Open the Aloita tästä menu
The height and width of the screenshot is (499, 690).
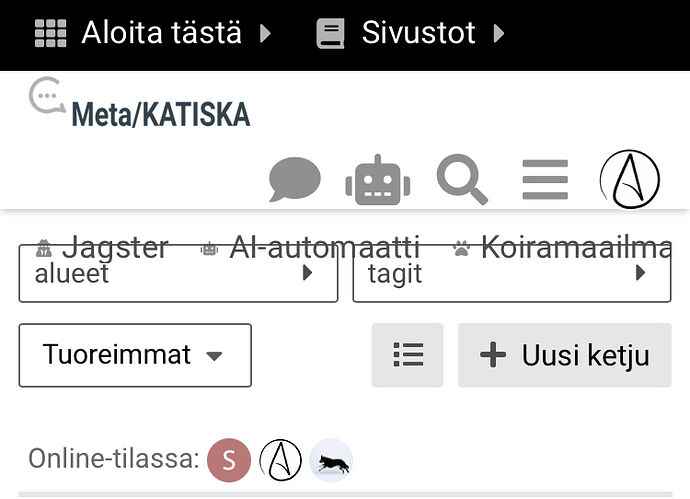161,33
